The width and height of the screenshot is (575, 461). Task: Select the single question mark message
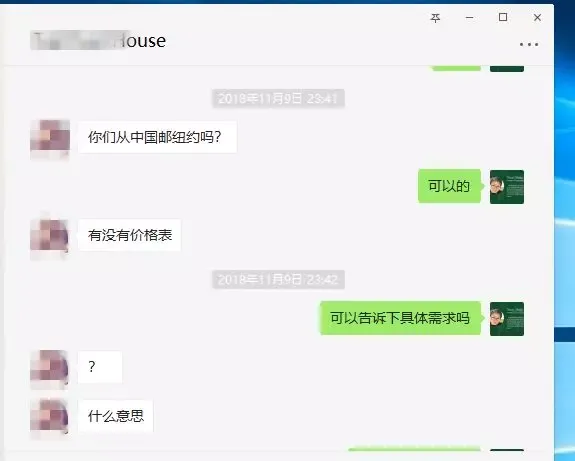pos(100,367)
